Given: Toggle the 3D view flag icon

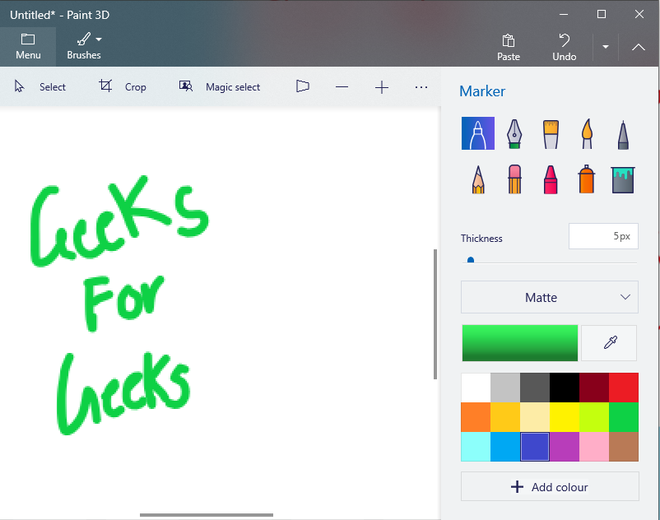Looking at the screenshot, I should [x=302, y=86].
